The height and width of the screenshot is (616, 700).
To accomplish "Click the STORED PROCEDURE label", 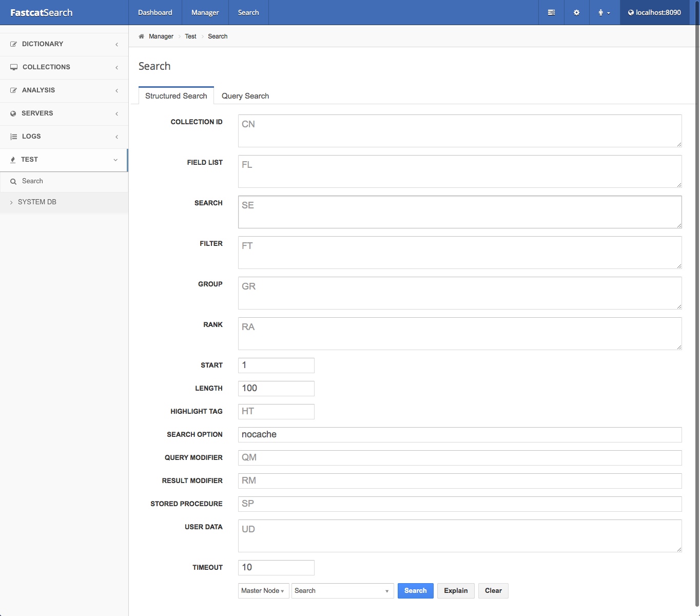I will (x=186, y=504).
